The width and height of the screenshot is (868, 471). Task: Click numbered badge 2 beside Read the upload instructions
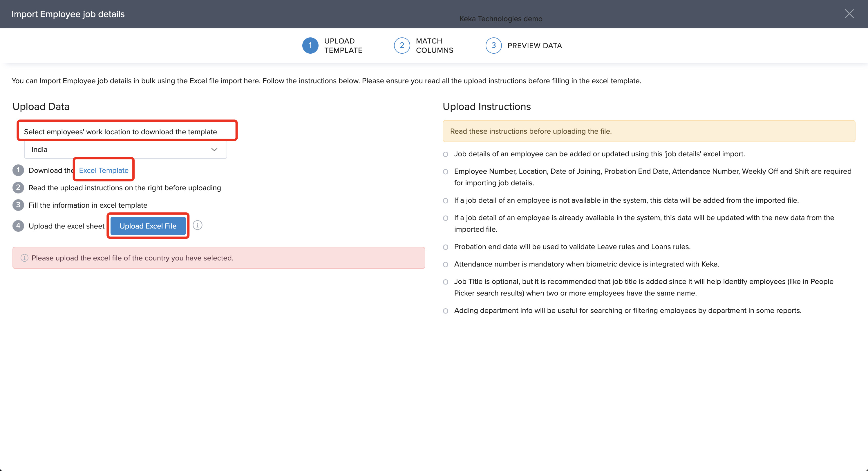coord(18,188)
